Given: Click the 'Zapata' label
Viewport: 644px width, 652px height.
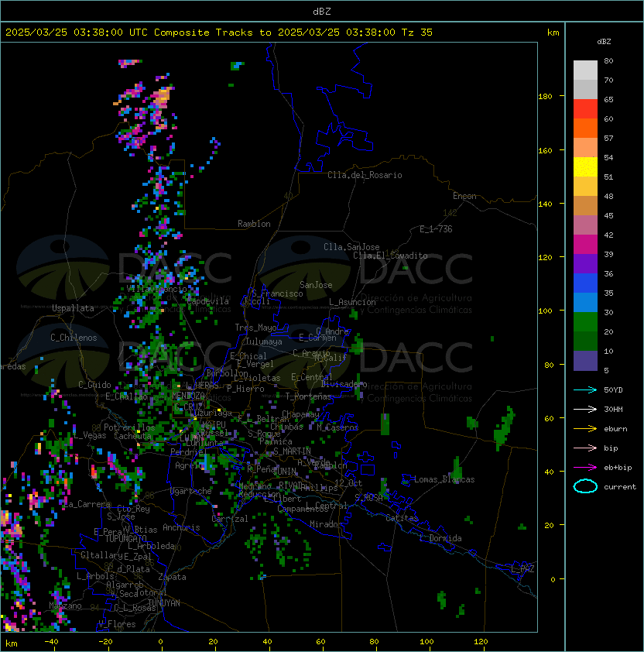Looking at the screenshot, I should tap(172, 577).
